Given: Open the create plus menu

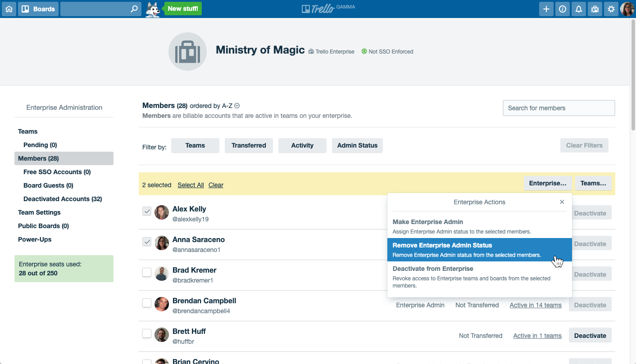Looking at the screenshot, I should 546,9.
